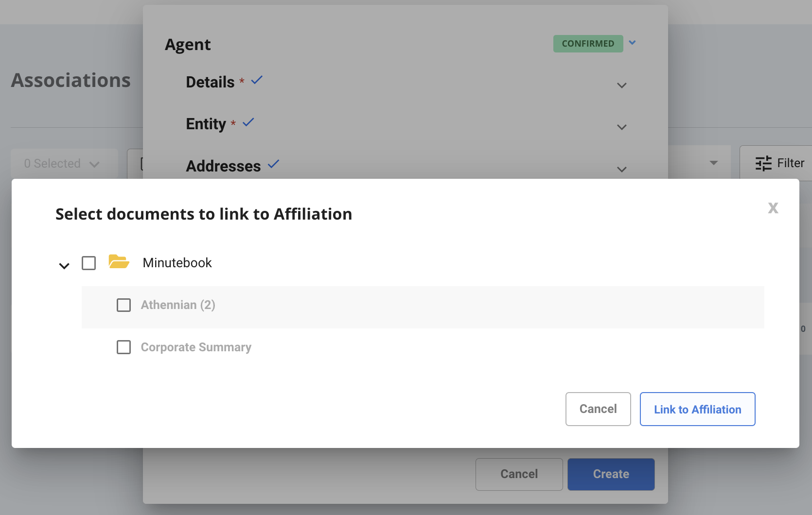
Task: Click the CONFIRMED status badge
Action: click(587, 44)
